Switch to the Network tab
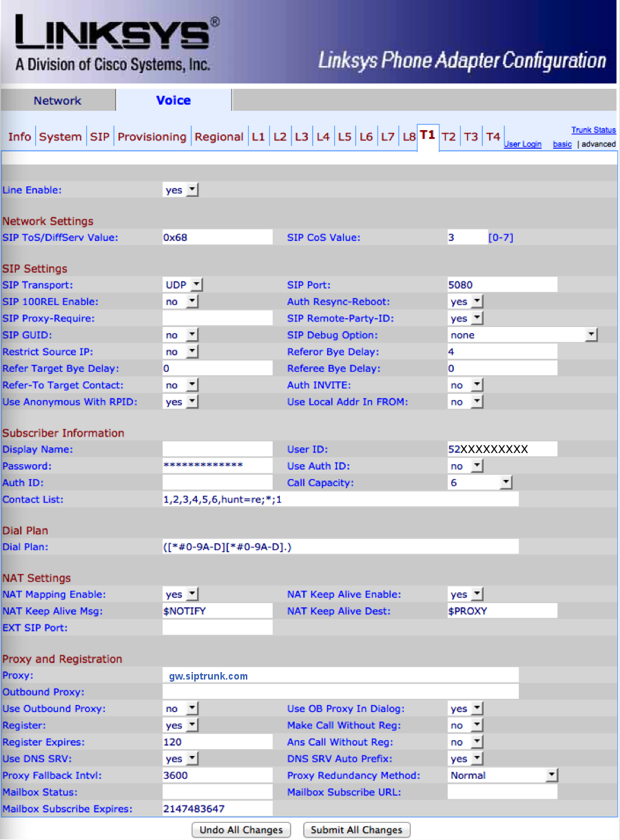The width and height of the screenshot is (620, 840). point(58,101)
